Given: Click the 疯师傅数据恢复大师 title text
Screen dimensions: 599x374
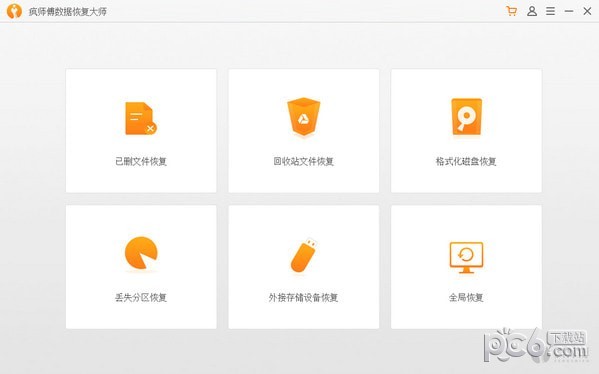Looking at the screenshot, I should pyautogui.click(x=68, y=11).
